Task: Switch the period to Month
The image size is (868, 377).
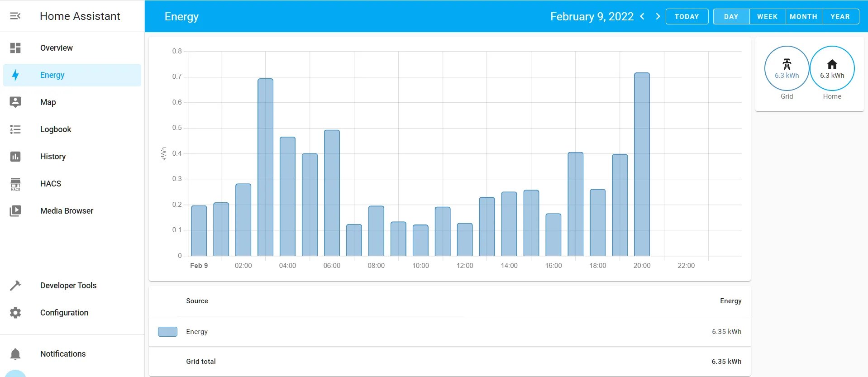Action: tap(804, 17)
